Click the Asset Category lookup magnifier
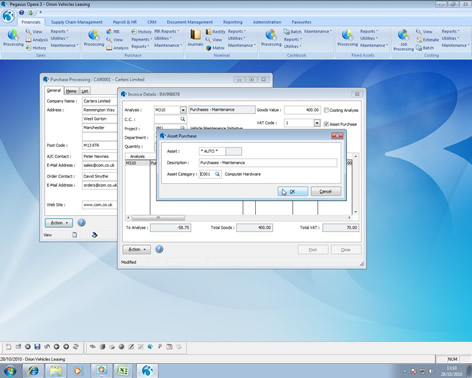This screenshot has width=472, height=378. click(217, 174)
